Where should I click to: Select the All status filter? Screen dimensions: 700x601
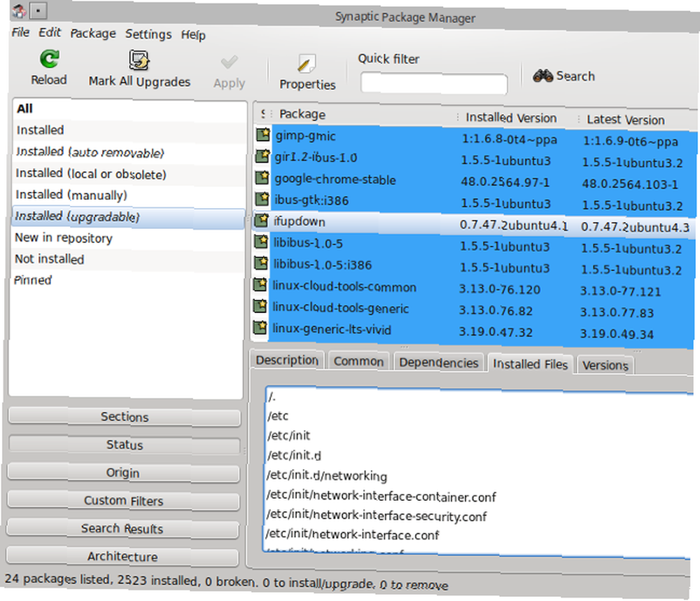(129, 109)
